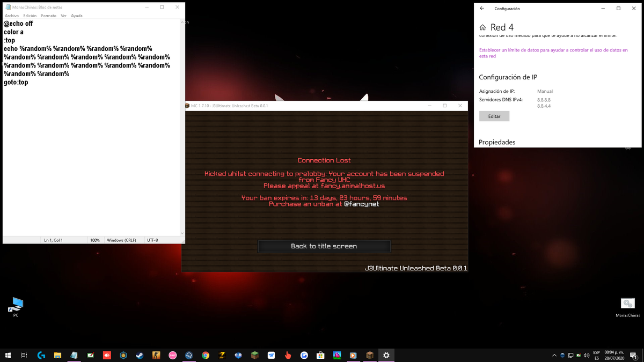Open the Ver menu in Notepad
This screenshot has width=644, height=362.
64,16
